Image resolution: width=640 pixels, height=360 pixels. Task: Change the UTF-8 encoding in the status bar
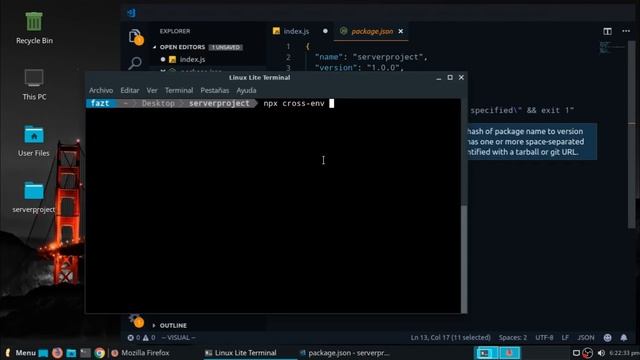(544, 338)
